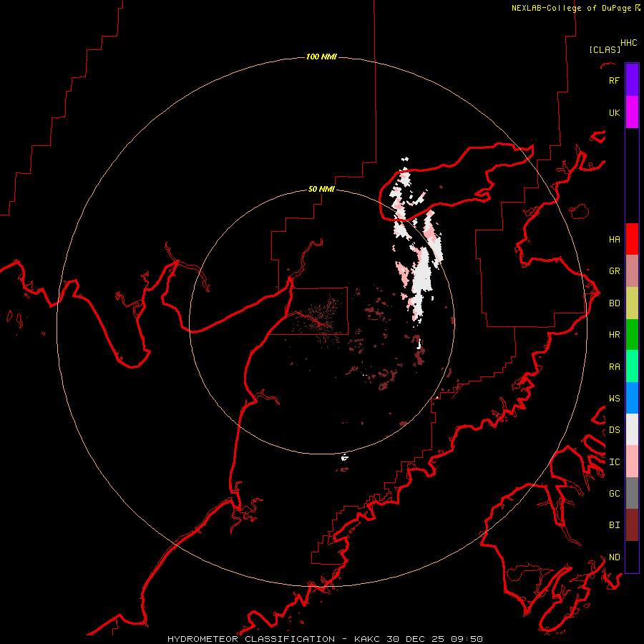
Task: Click the BI dark red swatch
Action: 632,525
